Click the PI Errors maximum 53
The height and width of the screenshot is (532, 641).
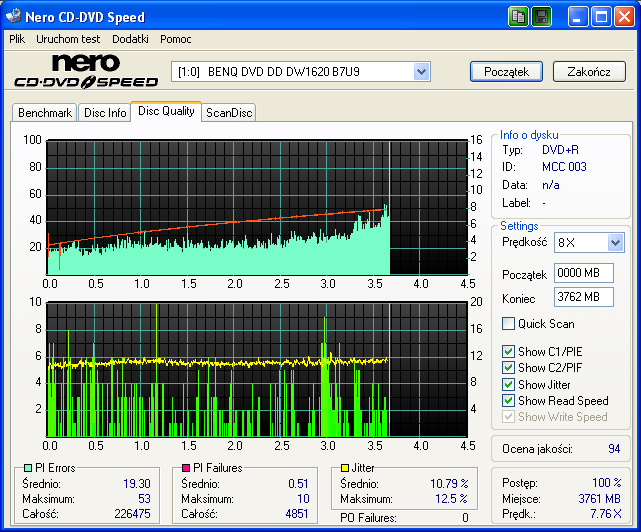click(144, 498)
